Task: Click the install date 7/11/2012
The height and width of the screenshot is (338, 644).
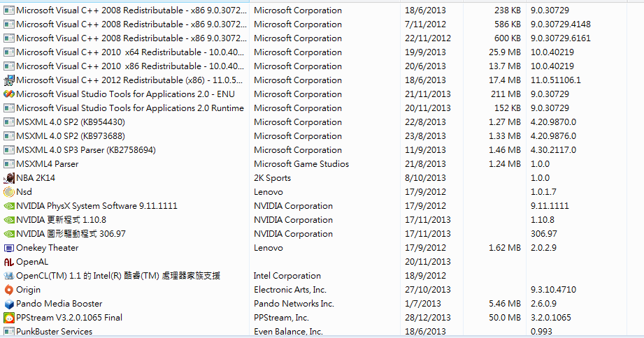Action: click(x=425, y=24)
